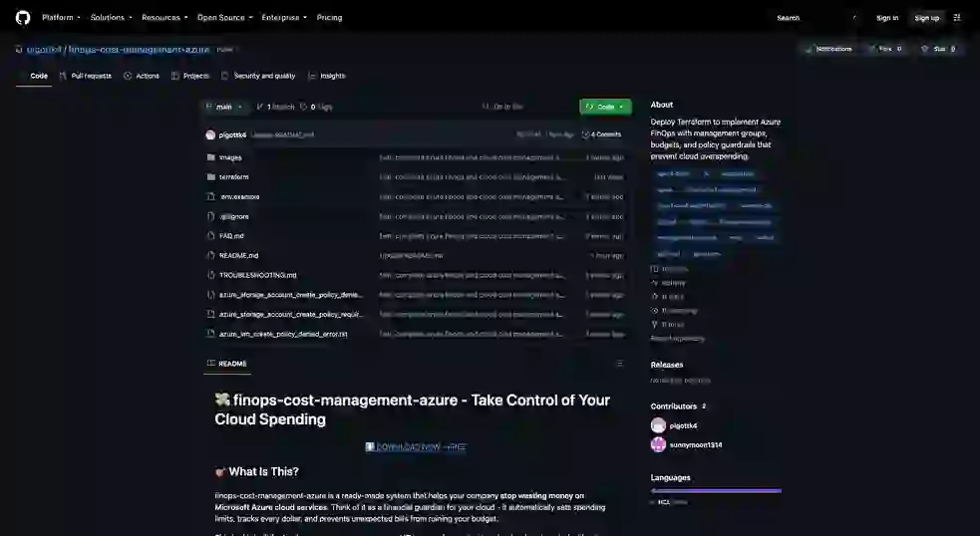
Task: Open the Projects tab
Action: [x=190, y=76]
